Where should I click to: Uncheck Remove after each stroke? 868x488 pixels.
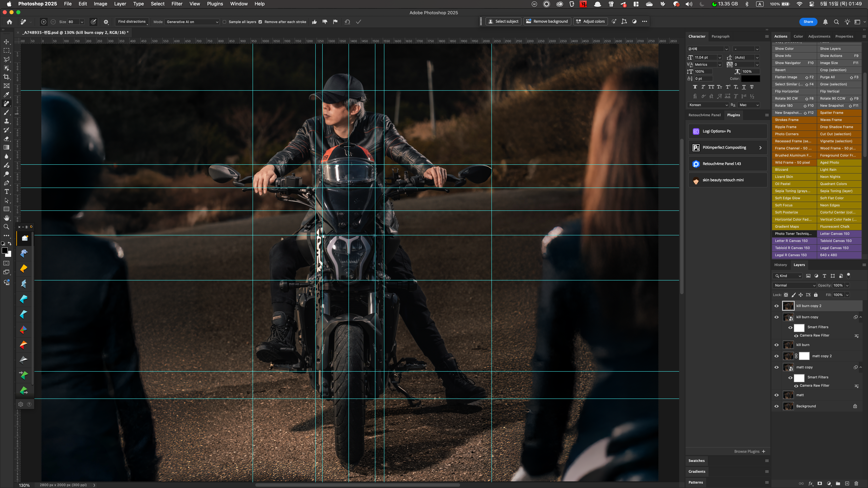260,22
